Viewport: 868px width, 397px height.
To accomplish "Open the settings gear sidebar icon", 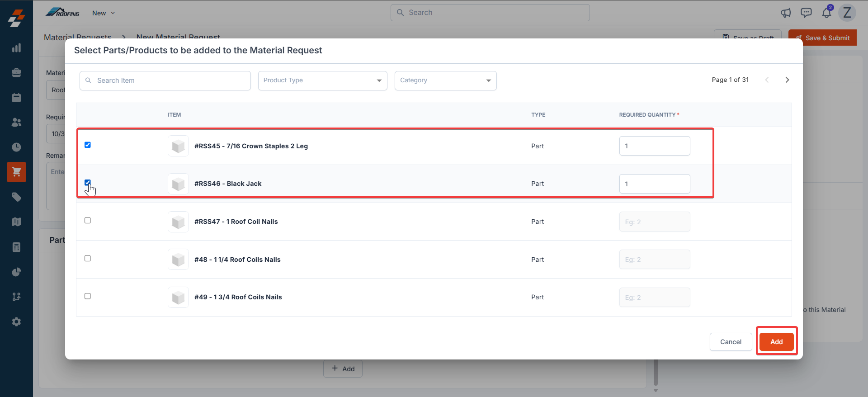I will 16,321.
